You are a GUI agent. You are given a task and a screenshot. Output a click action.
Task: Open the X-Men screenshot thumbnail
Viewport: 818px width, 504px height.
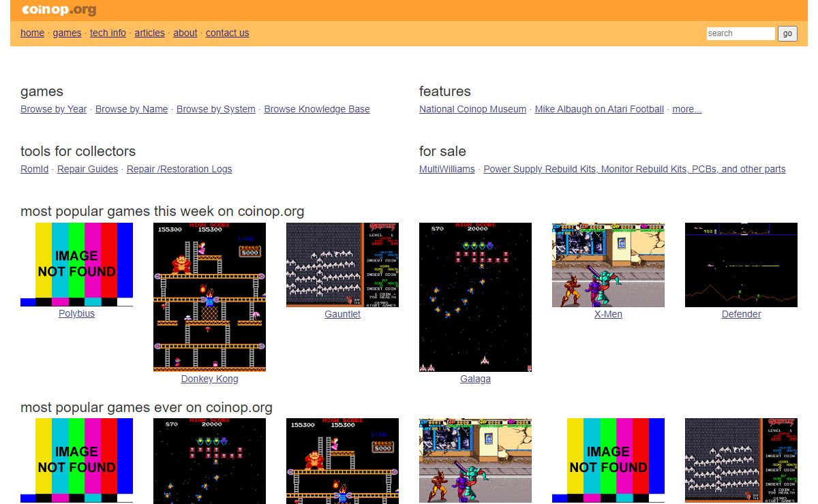pyautogui.click(x=608, y=264)
